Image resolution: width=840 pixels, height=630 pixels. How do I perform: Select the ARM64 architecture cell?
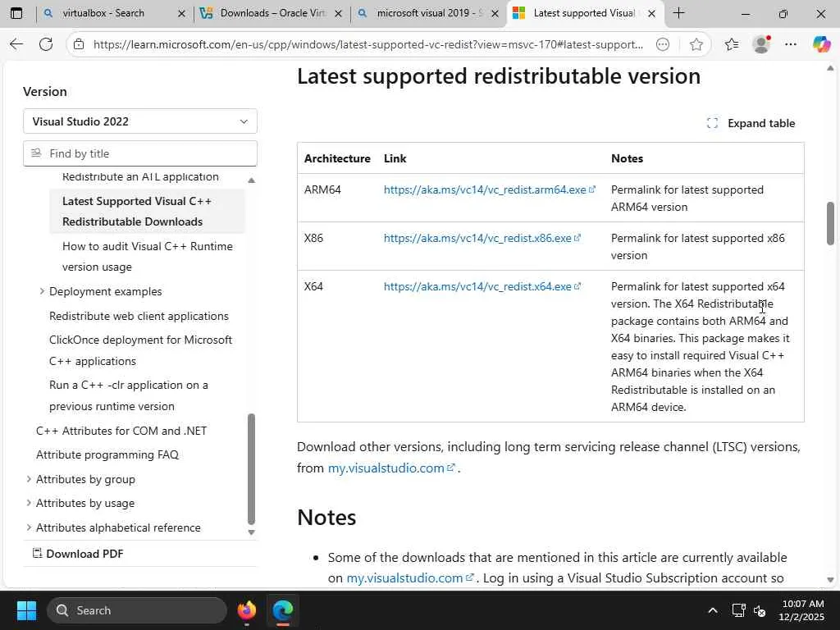(322, 189)
